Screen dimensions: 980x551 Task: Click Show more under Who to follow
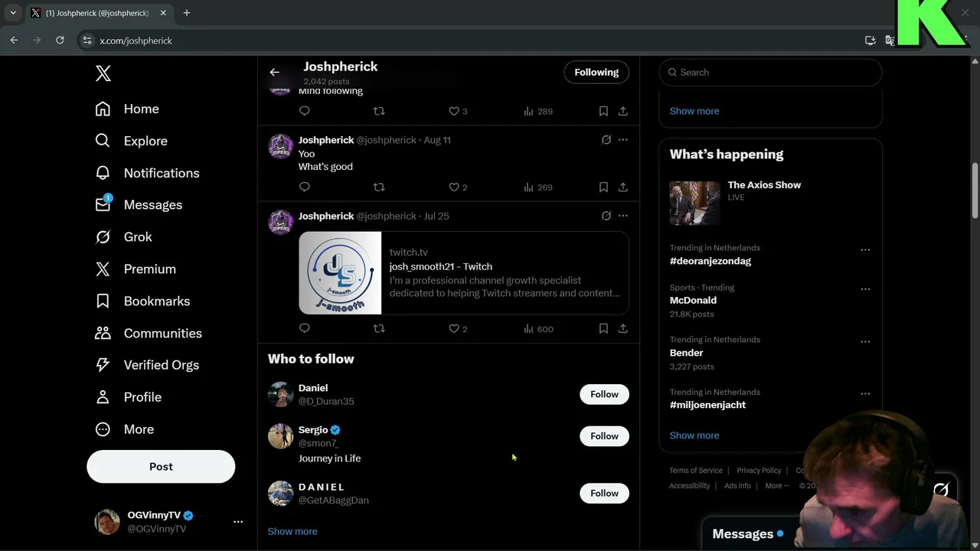[x=292, y=531]
